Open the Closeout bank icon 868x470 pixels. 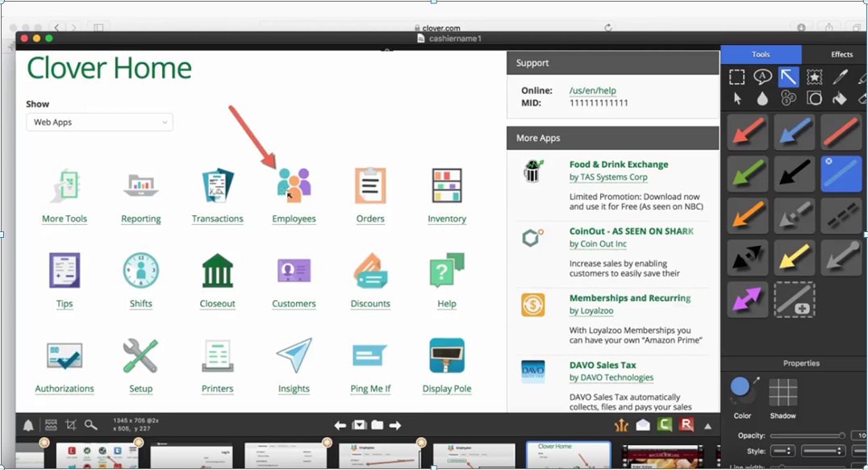218,270
